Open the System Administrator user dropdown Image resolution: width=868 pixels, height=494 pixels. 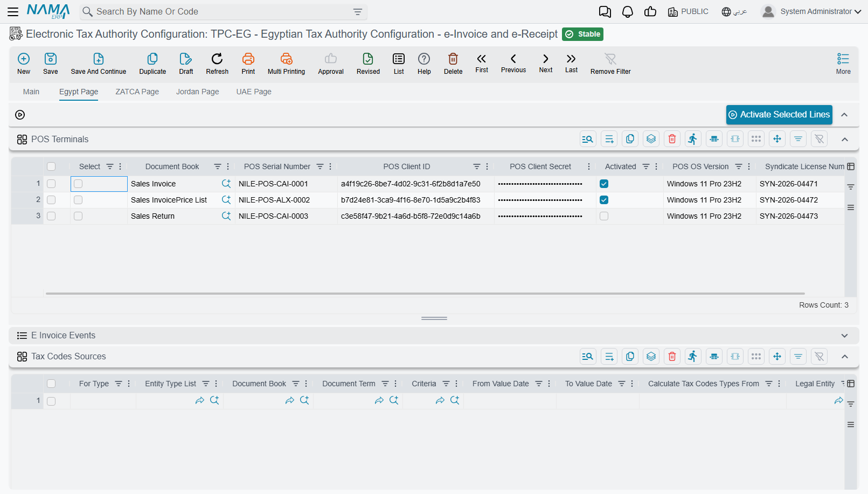pos(811,11)
